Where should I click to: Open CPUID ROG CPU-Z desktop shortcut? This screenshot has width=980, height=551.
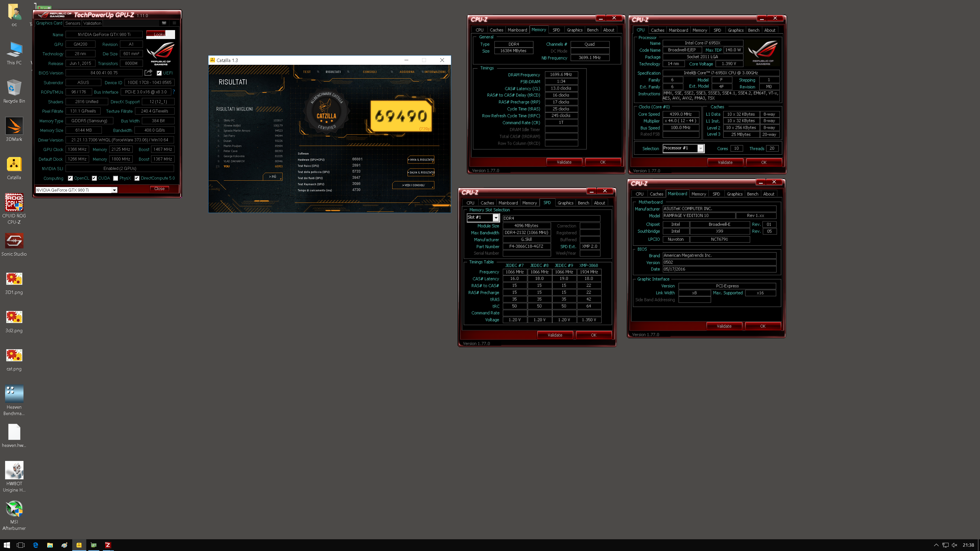(x=14, y=209)
